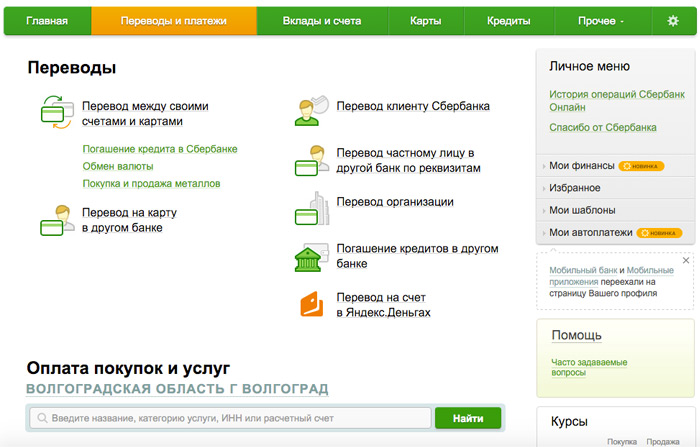Click the icon for transfer to private person by requisites

point(311,160)
